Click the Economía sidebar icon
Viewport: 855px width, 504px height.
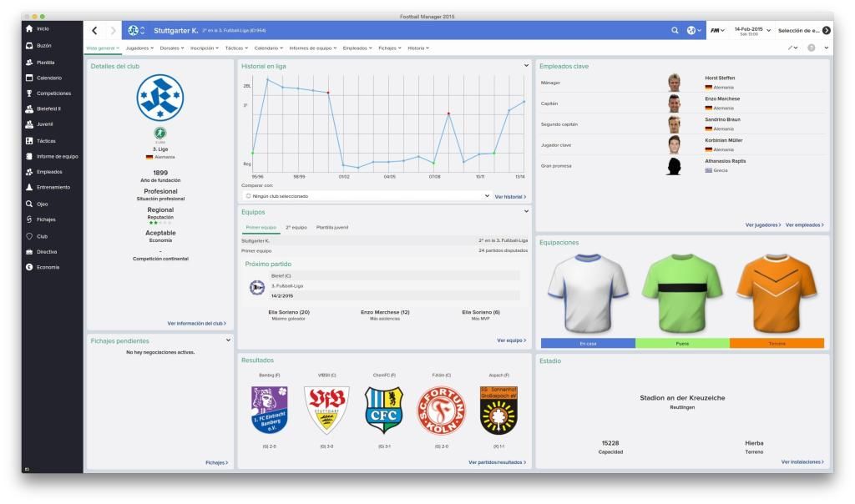click(29, 267)
